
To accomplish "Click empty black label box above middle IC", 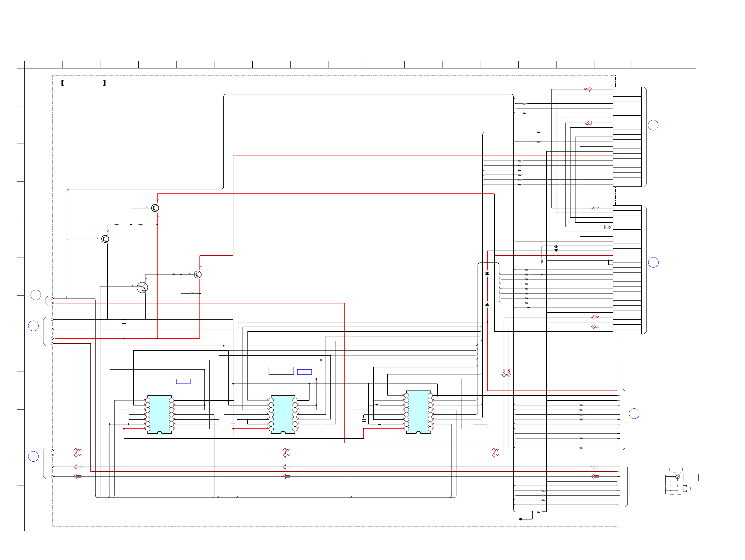I will (x=281, y=371).
